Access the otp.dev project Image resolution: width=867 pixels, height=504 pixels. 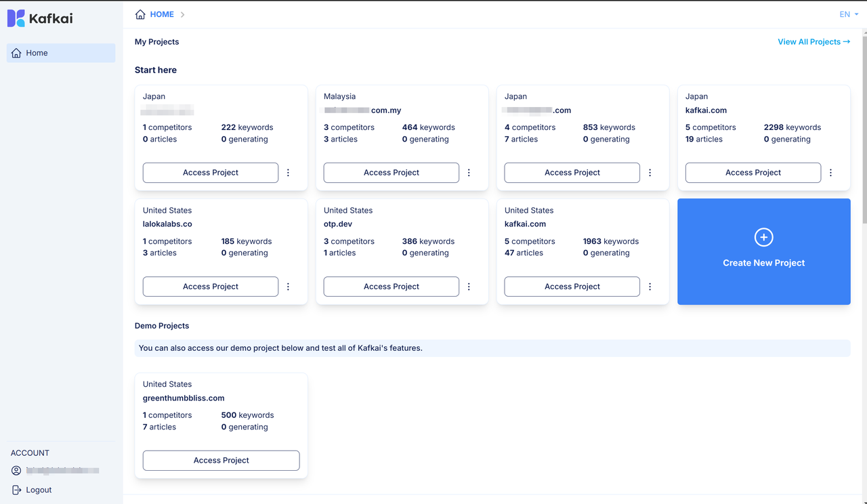point(392,287)
